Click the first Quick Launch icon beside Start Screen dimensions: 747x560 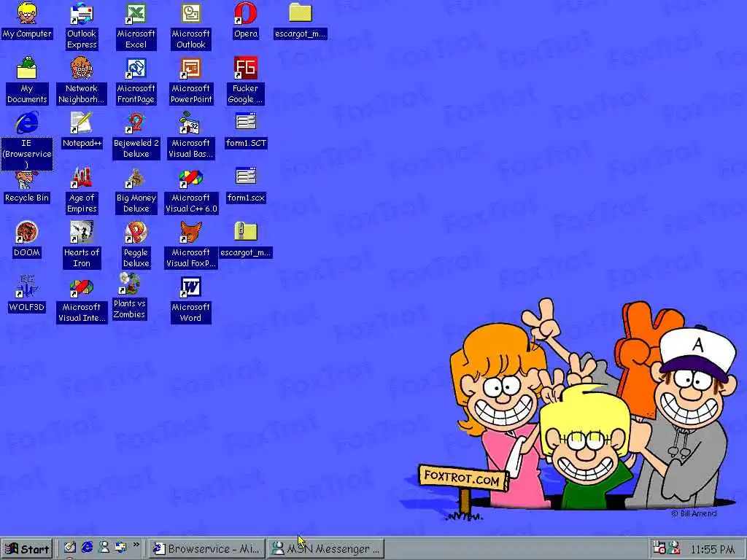(71, 548)
